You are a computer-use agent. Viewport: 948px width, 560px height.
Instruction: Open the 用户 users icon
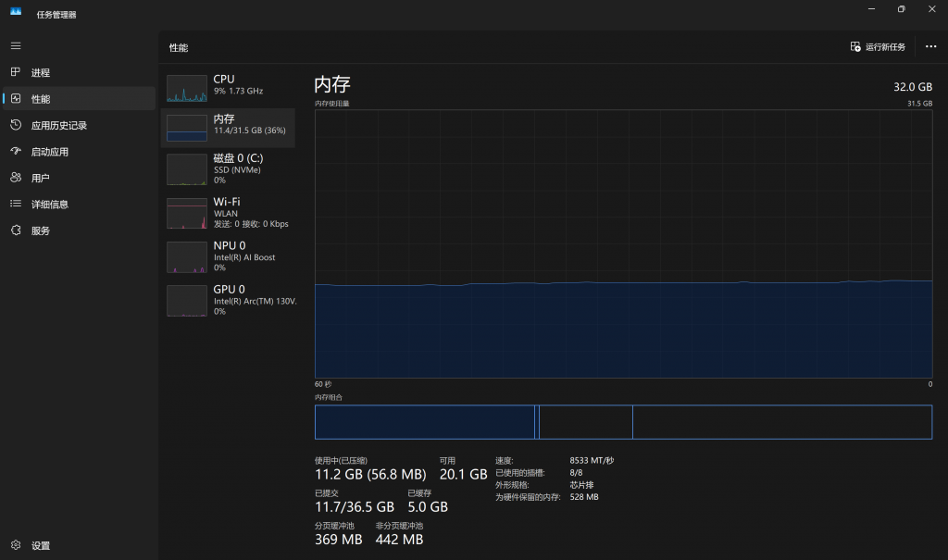pos(16,178)
